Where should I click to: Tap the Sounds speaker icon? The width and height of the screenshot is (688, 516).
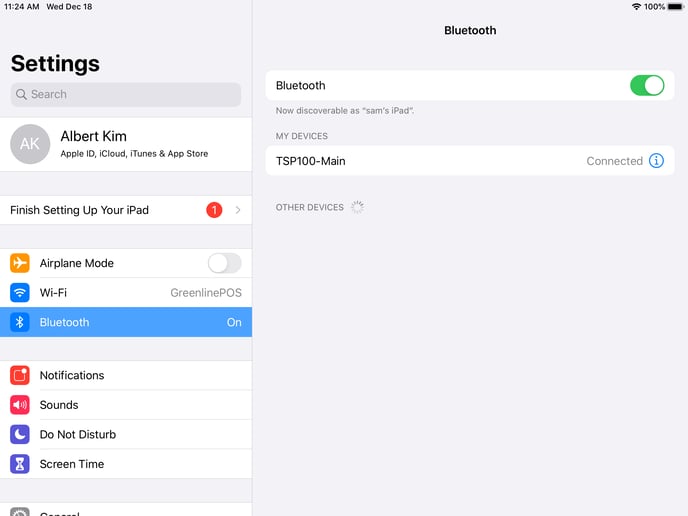point(20,405)
